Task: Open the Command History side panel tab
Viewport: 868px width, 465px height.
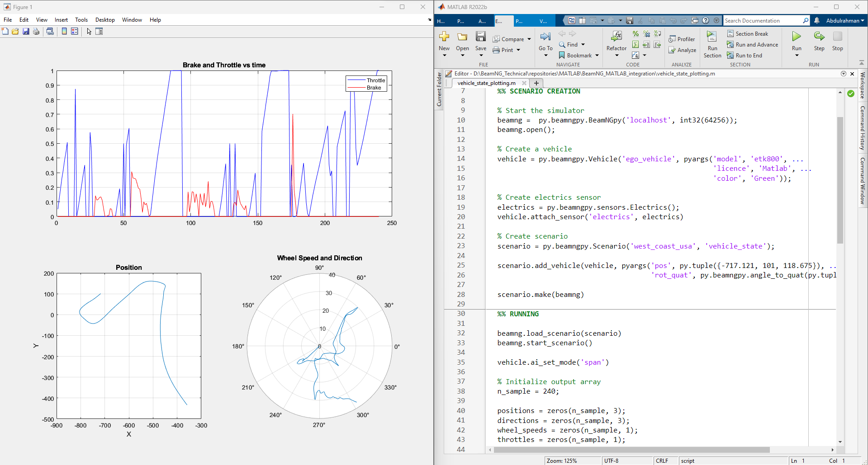Action: pyautogui.click(x=863, y=128)
